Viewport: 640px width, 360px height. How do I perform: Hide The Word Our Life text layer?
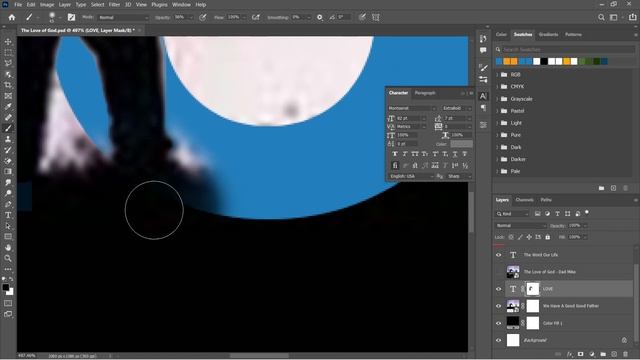[498, 255]
